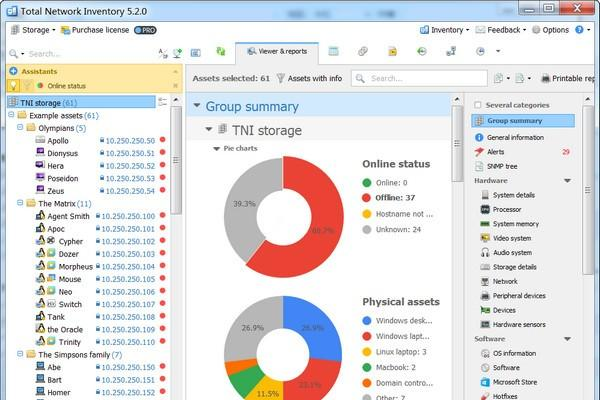Open the copy report dropdown icon
The width and height of the screenshot is (600, 400).
tap(502, 78)
